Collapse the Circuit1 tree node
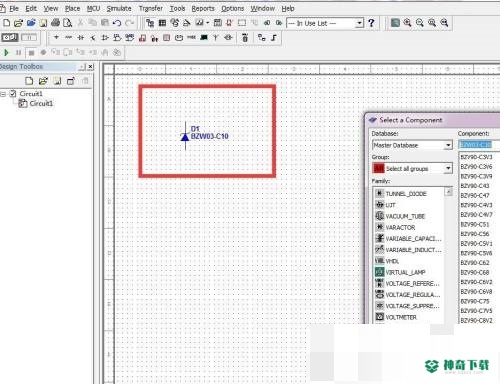This screenshot has width=500, height=384. (3, 94)
